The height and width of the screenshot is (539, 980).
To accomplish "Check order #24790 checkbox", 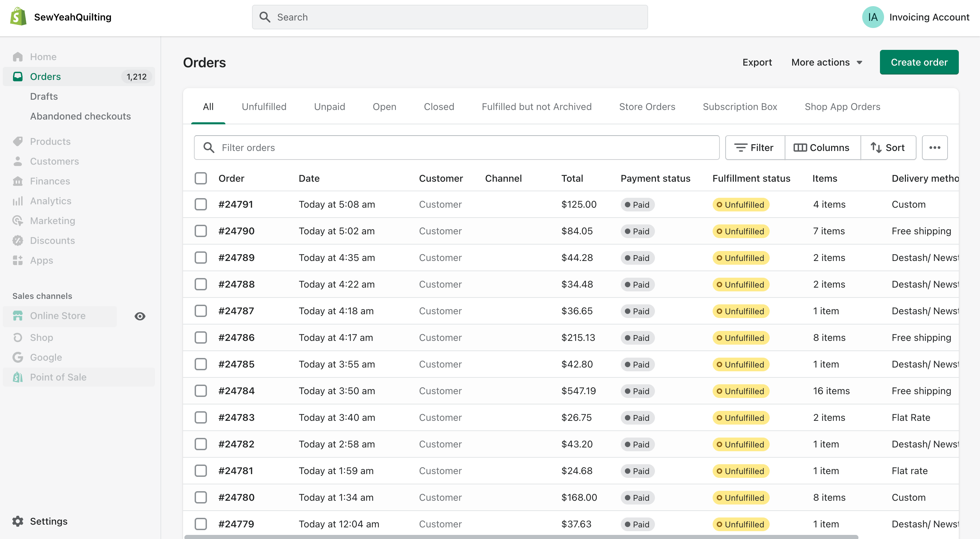I will [x=201, y=231].
